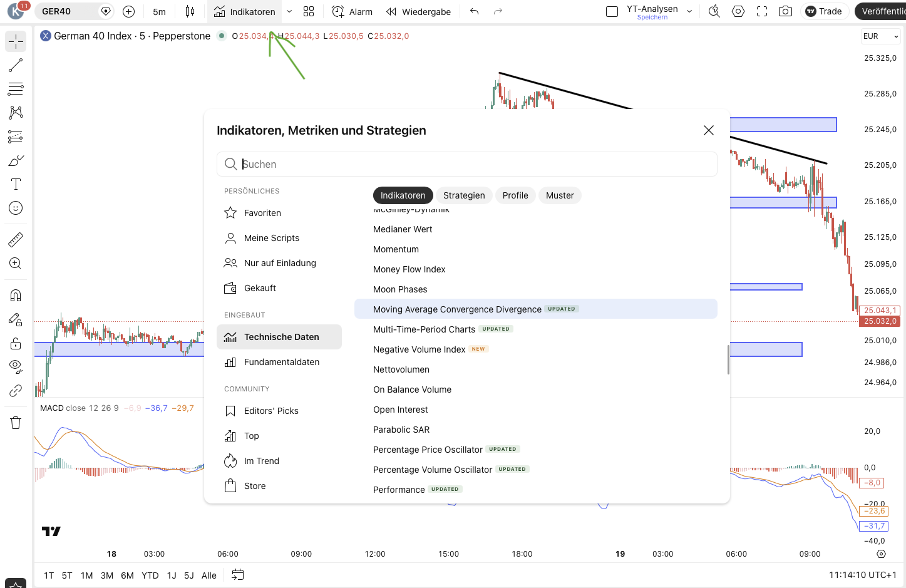The height and width of the screenshot is (588, 906).
Task: Open Favoriten in the sidebar
Action: point(279,213)
